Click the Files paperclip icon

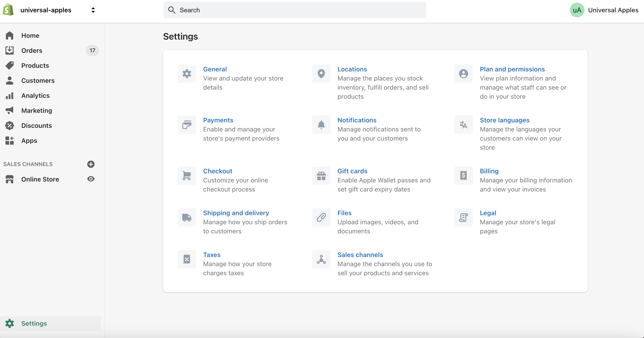point(321,217)
